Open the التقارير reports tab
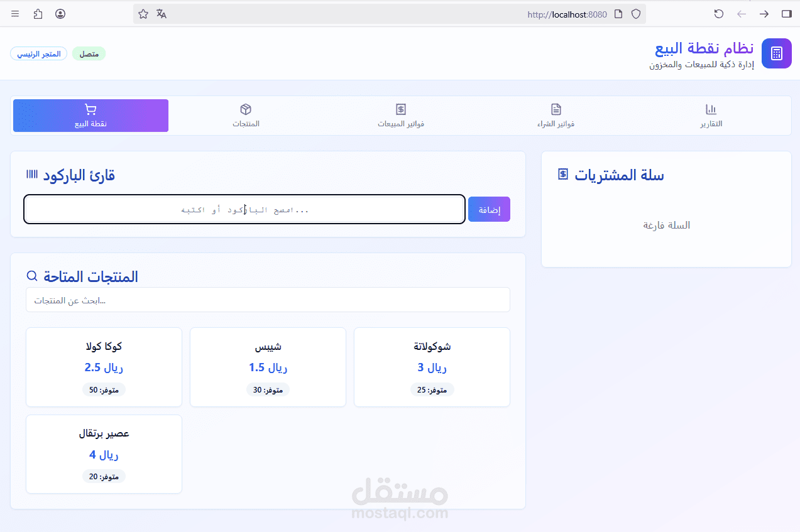800x532 pixels. 711,116
